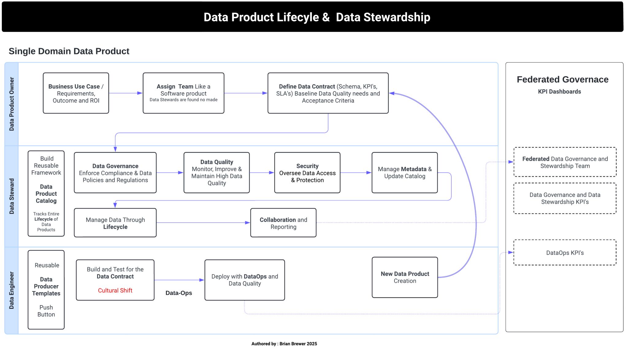Click the 'Business Use Case / Requirements' box
This screenshot has width=628, height=364.
tap(76, 93)
